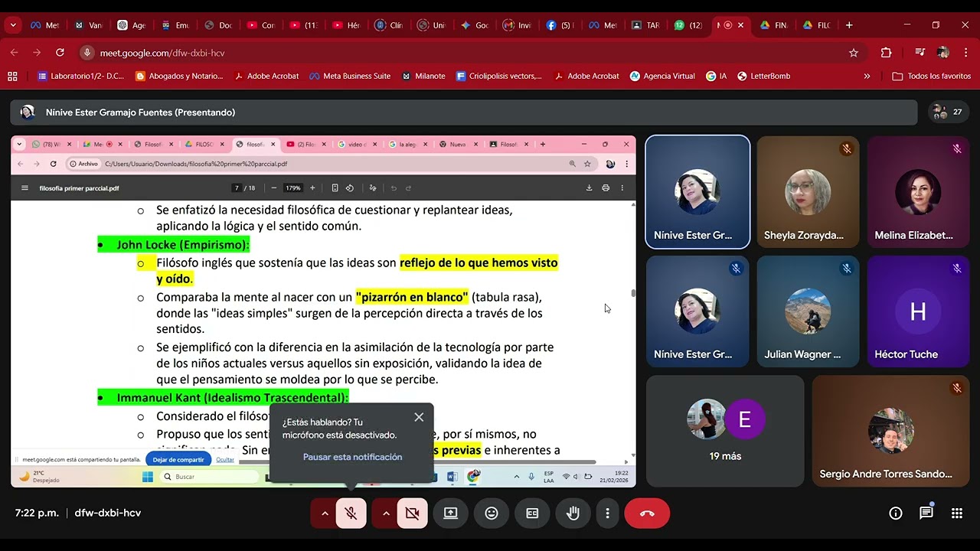This screenshot has width=980, height=551.
Task: Unmute the microphone in Meet controls
Action: coord(351,513)
